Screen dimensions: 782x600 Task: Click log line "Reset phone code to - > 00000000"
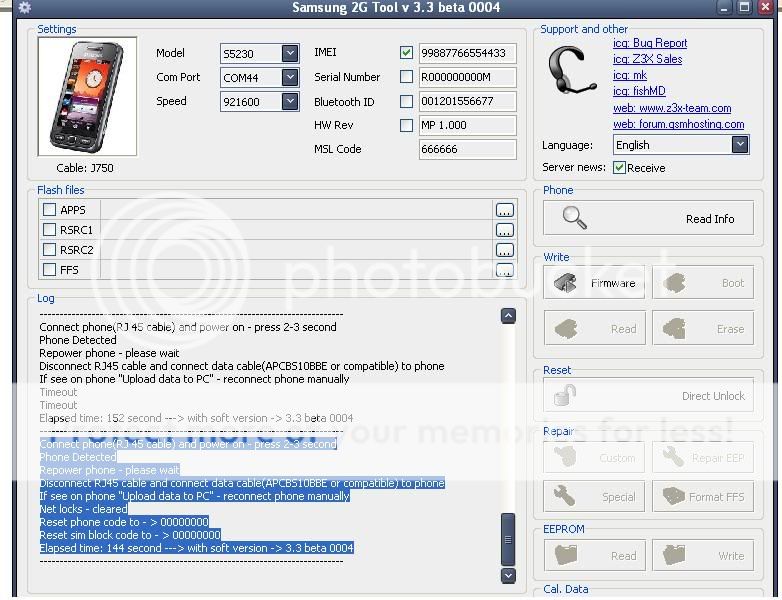click(x=124, y=522)
